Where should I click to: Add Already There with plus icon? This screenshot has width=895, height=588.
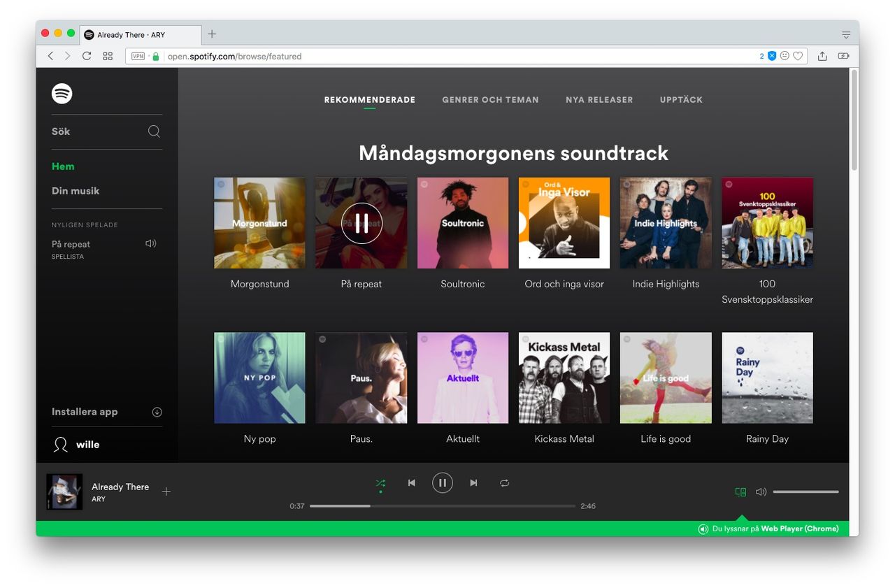pos(166,492)
